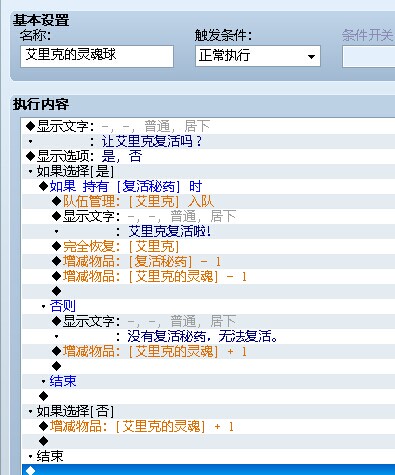This screenshot has width=395, height=475.
Task: Select the 如果 持有 [复活秘药] 时 row
Action: click(x=208, y=186)
